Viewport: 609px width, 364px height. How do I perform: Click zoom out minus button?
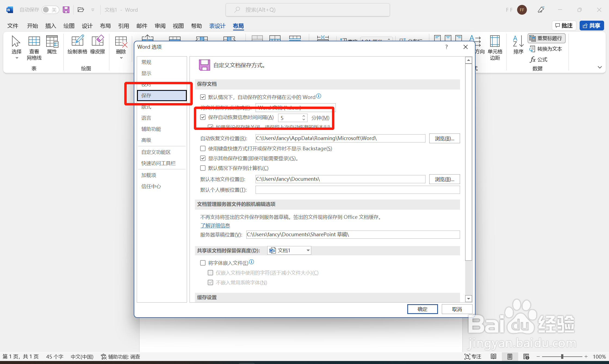coord(538,356)
